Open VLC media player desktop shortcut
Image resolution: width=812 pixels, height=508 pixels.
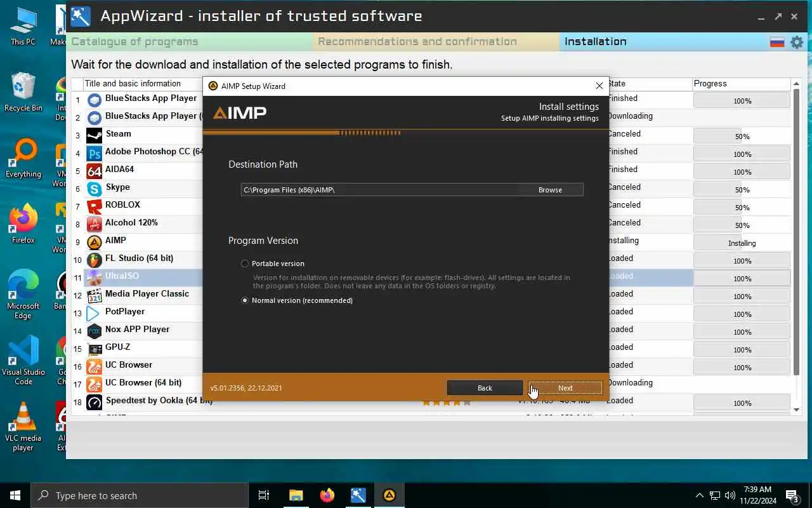(23, 427)
